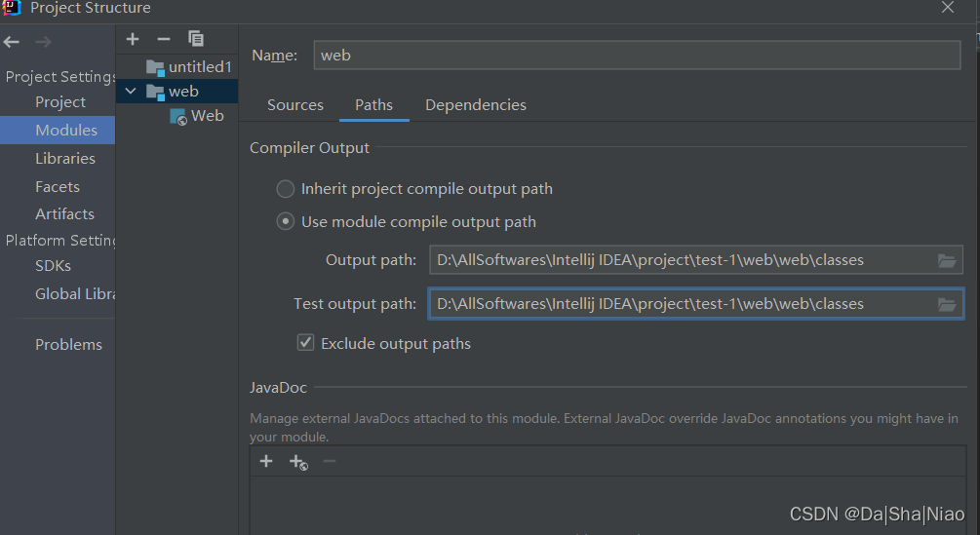Click the Project Settings header label

tap(60, 77)
